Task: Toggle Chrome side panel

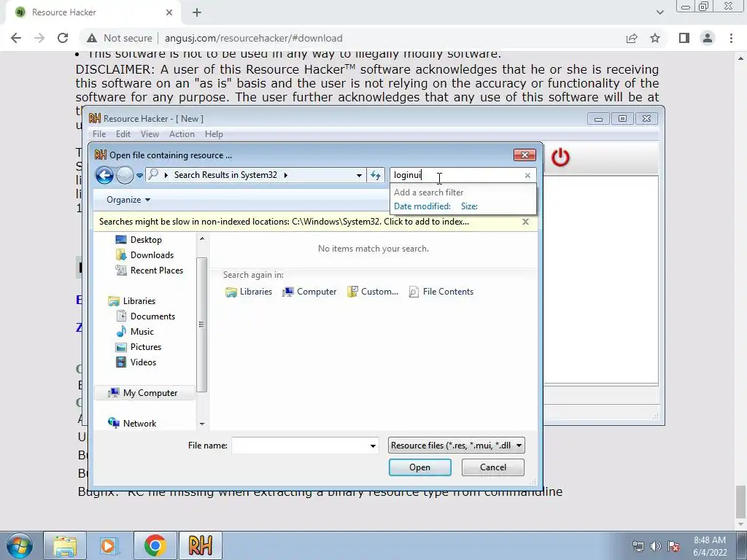Action: [684, 38]
